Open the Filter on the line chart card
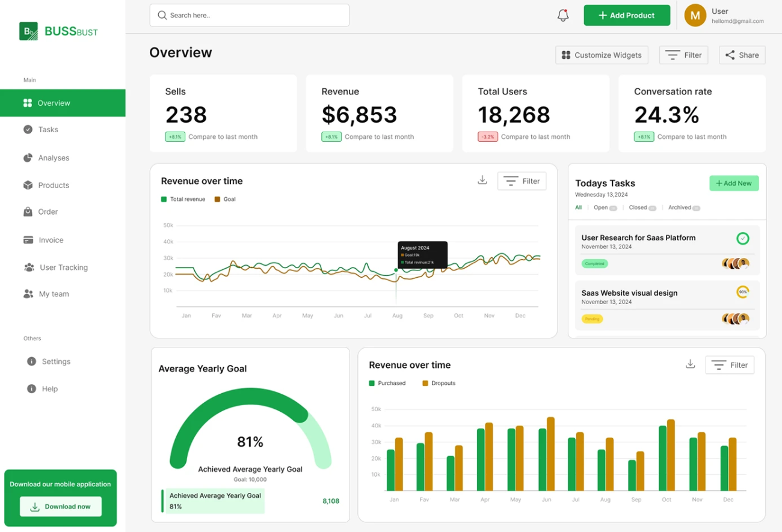Screen dimensions: 782x532 [x=522, y=181]
